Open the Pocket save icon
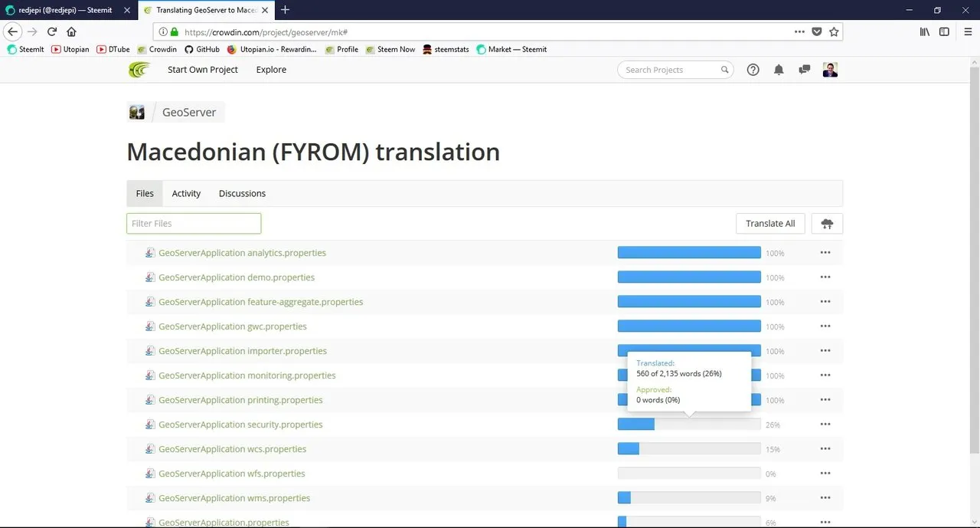The image size is (980, 528). click(816, 31)
